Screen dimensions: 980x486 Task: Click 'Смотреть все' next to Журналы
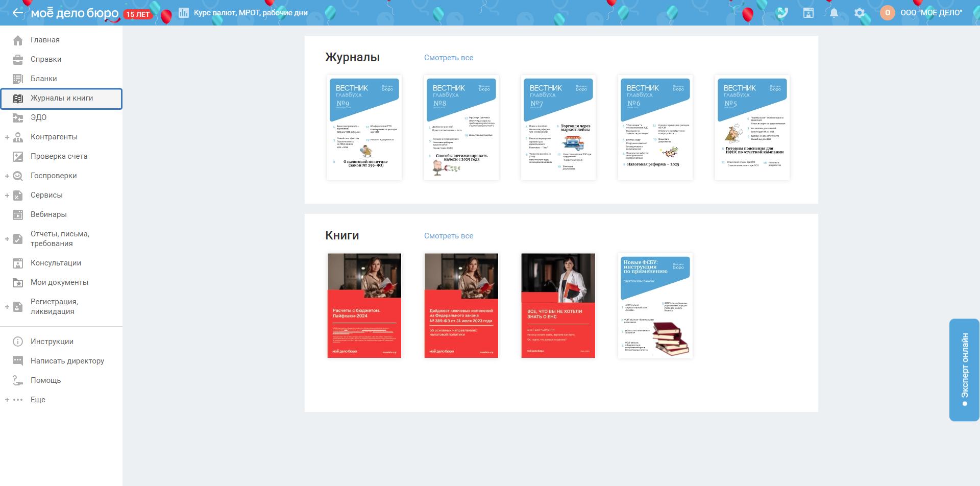[449, 58]
